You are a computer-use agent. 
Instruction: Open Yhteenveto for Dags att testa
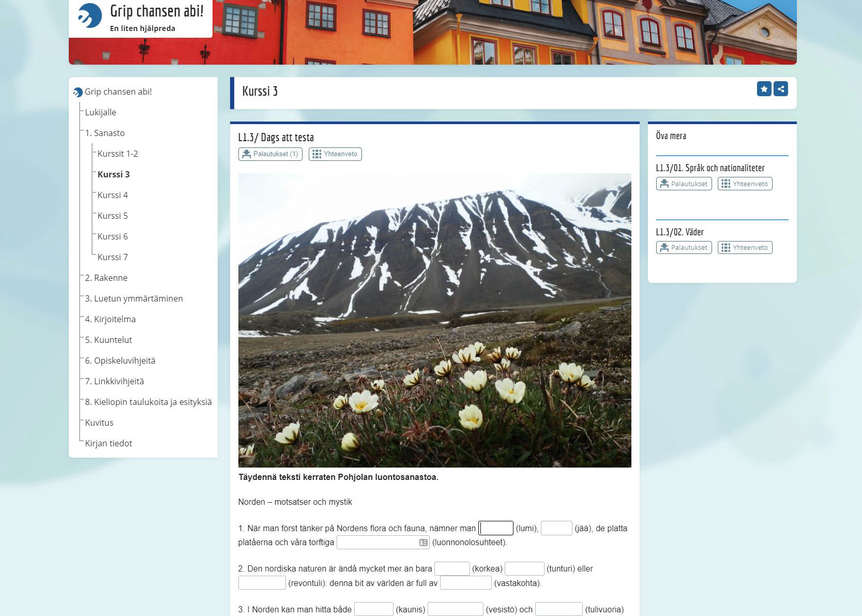coord(335,154)
